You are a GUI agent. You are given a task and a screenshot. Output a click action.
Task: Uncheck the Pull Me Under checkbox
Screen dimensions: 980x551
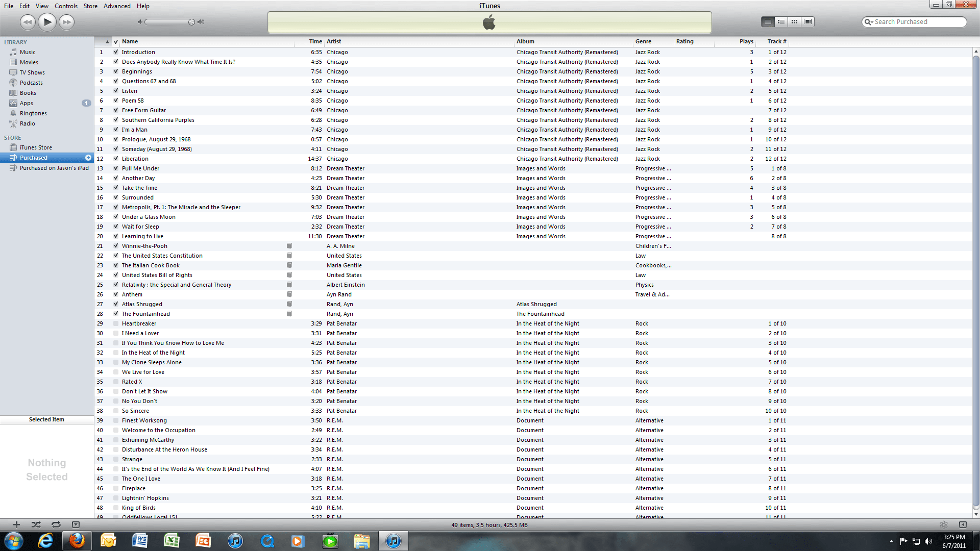pyautogui.click(x=116, y=168)
